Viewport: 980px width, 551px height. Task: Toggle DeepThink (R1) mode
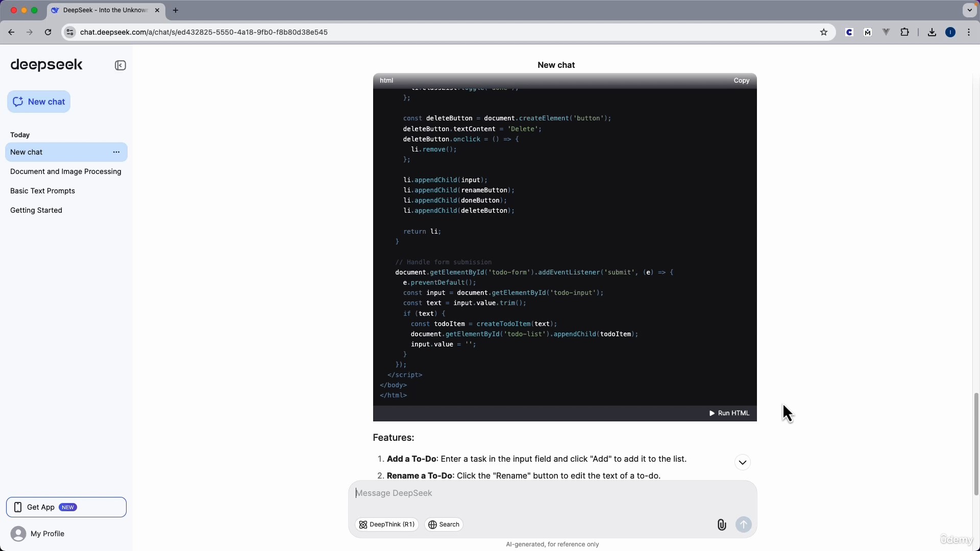pos(387,524)
